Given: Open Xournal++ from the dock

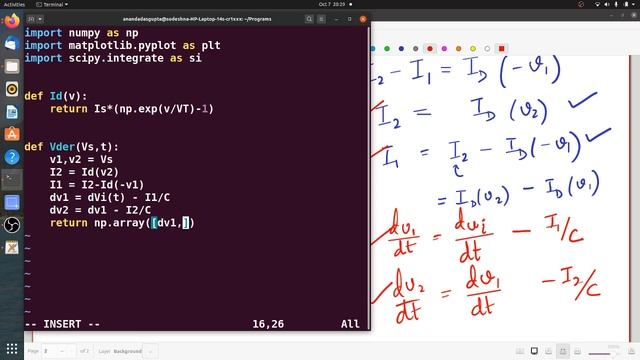Looking at the screenshot, I should coord(12,248).
